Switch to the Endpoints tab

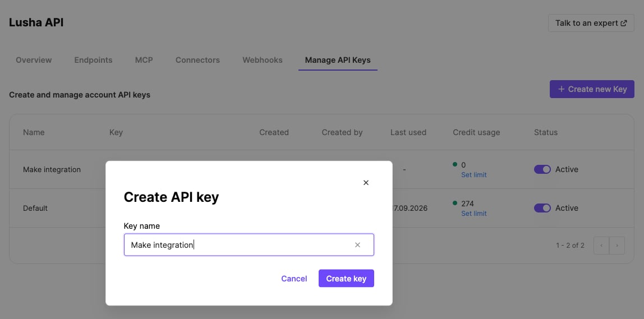(93, 60)
